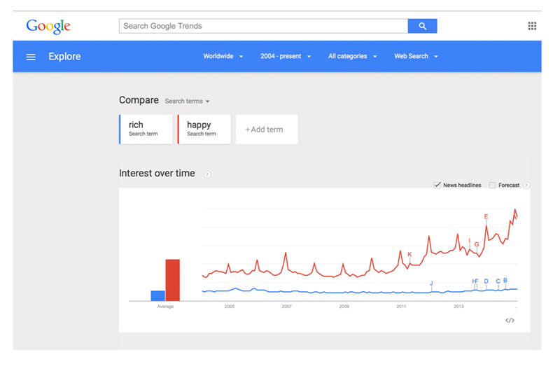Select the happy search term card
The width and height of the screenshot is (560, 392).
pyautogui.click(x=204, y=129)
